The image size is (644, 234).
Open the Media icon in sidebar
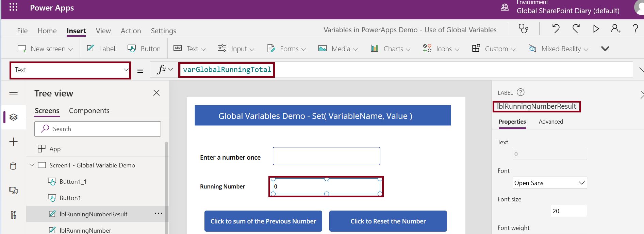tap(14, 191)
